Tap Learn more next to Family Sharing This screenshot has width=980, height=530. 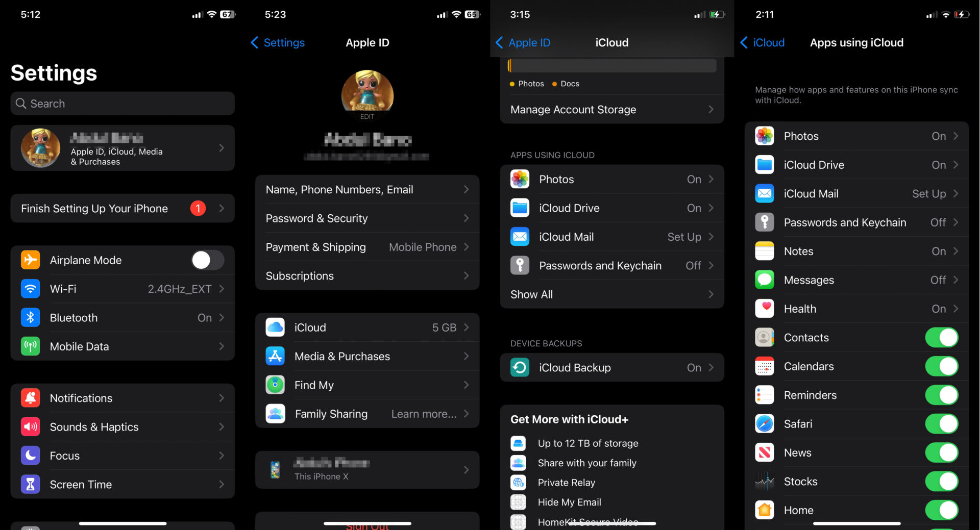[424, 414]
